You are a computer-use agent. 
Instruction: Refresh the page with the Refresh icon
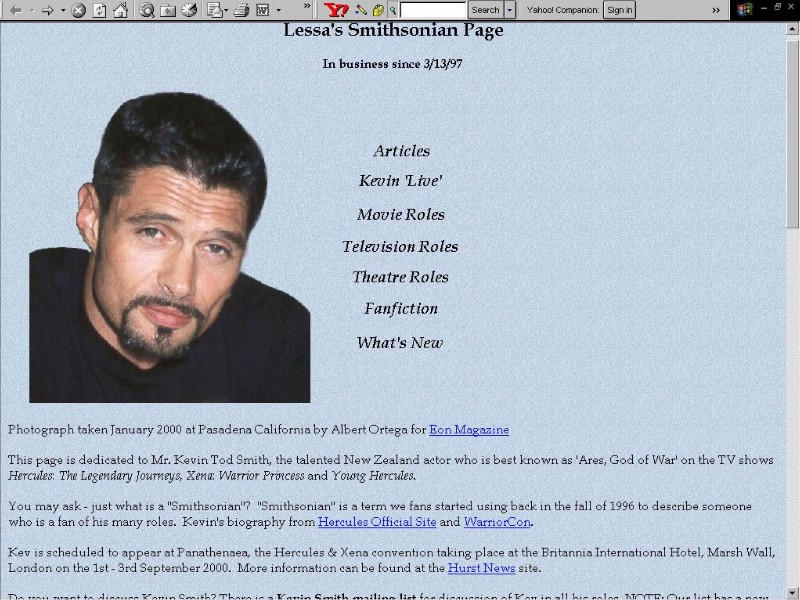coord(99,10)
